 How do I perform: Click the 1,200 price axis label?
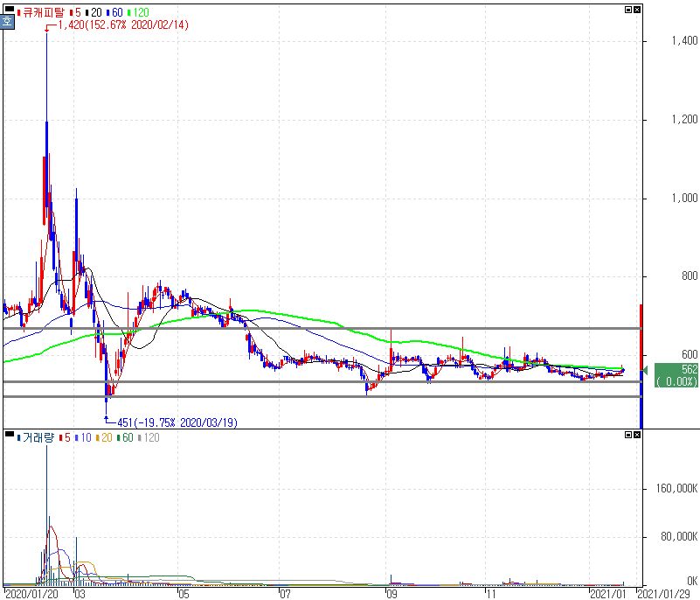[684, 119]
